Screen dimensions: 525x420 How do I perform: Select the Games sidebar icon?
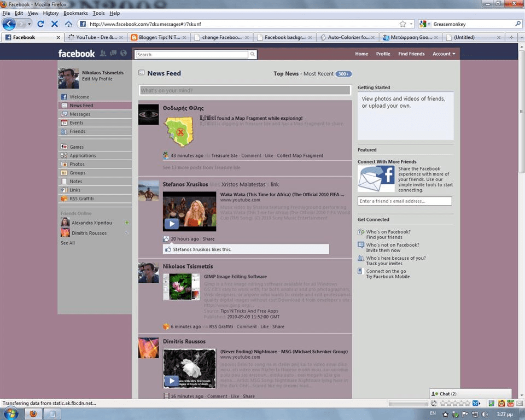(x=65, y=147)
